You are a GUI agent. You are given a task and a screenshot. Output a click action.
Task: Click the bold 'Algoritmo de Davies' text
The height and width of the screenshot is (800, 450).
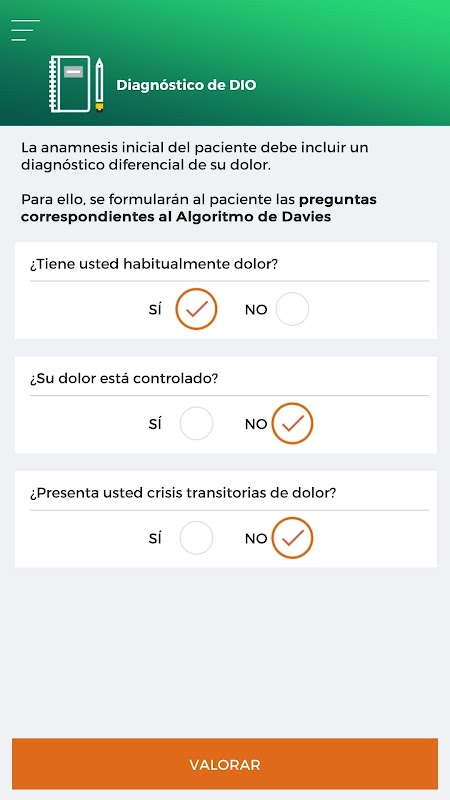254,217
